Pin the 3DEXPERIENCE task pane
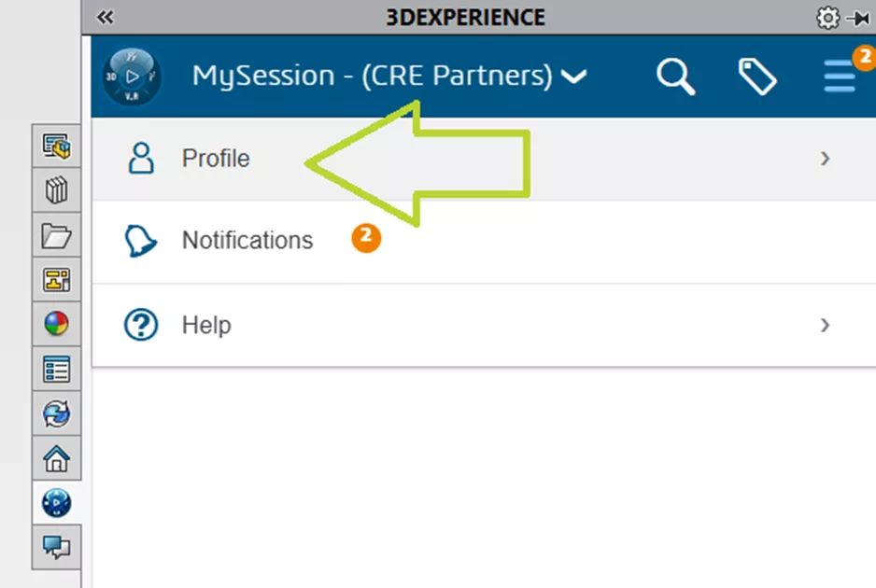The width and height of the screenshot is (876, 588). (x=858, y=19)
